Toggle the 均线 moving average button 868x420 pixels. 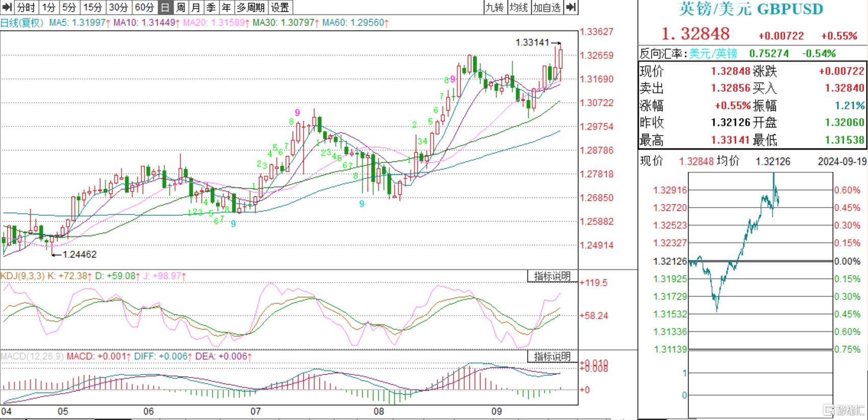(x=519, y=7)
